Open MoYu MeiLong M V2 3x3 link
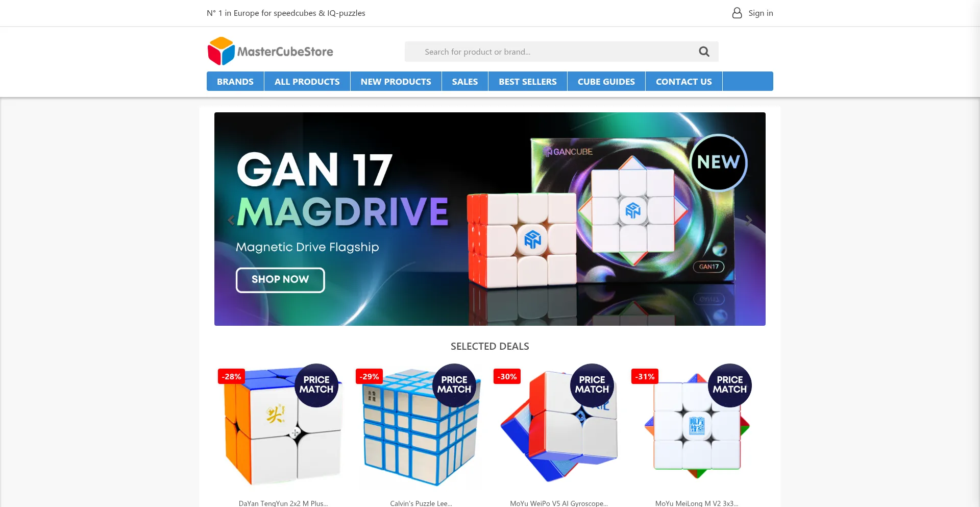This screenshot has height=507, width=980. pos(697,503)
